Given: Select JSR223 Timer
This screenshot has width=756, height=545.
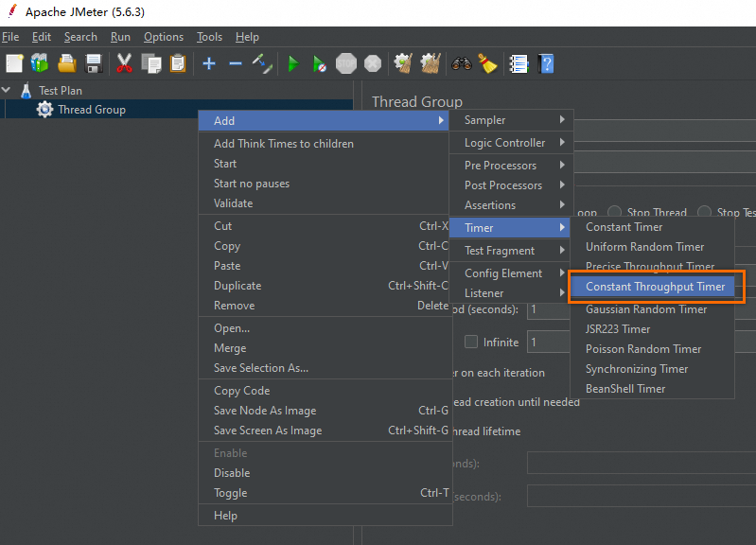Looking at the screenshot, I should (x=652, y=329).
